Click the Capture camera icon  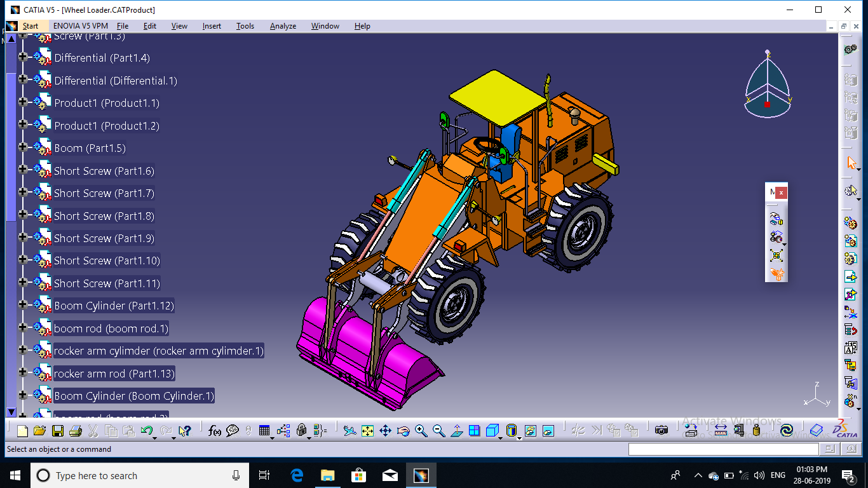pos(661,431)
